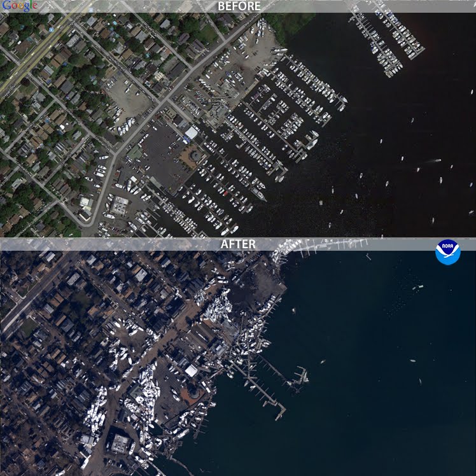Click the NOAA circular logo

448,253
